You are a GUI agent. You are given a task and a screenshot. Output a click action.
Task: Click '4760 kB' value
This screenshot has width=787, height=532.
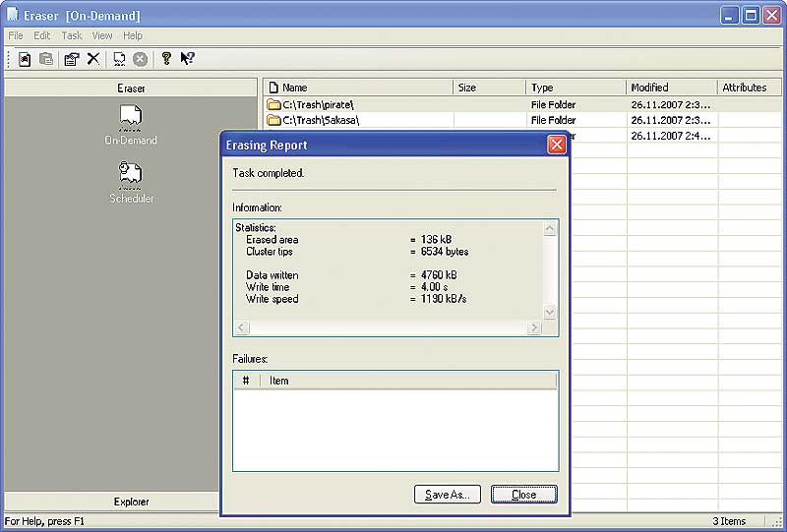coord(439,275)
